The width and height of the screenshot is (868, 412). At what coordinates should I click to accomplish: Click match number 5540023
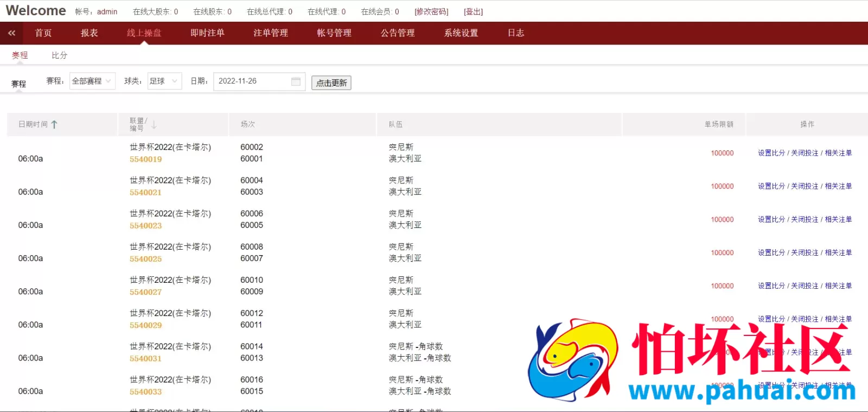tap(145, 226)
